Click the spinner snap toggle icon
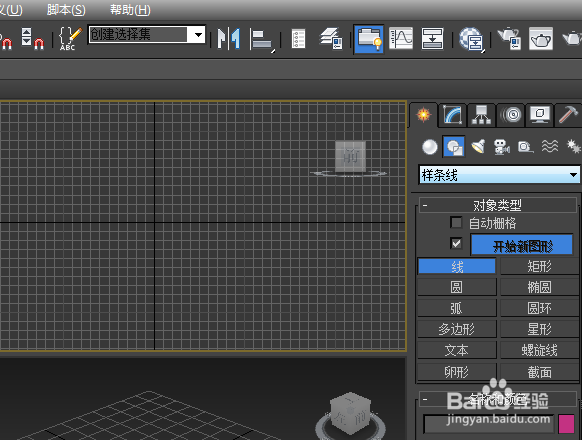This screenshot has width=582, height=440. (33, 39)
